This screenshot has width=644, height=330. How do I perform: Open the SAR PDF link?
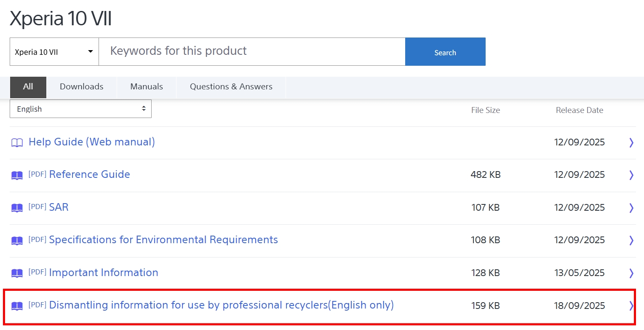(59, 207)
